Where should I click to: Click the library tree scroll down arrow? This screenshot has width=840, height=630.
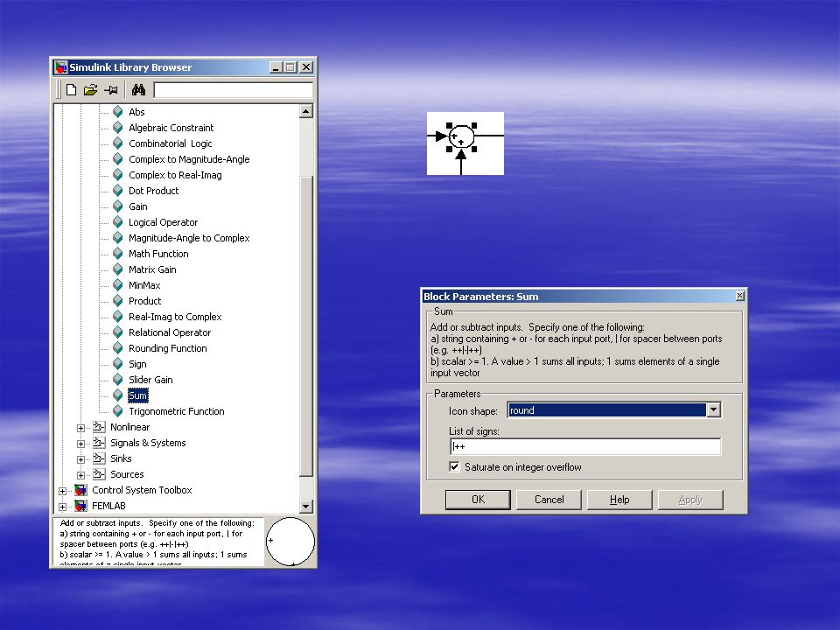pyautogui.click(x=306, y=506)
